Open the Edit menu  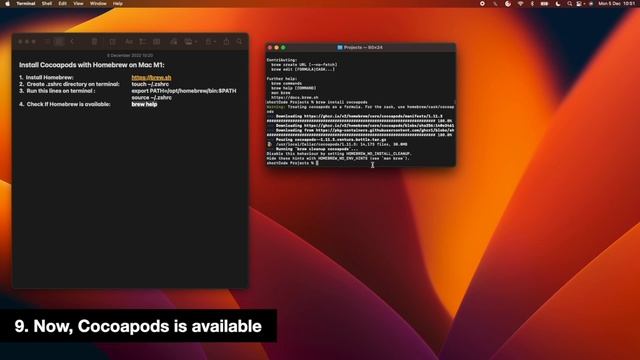62,3
